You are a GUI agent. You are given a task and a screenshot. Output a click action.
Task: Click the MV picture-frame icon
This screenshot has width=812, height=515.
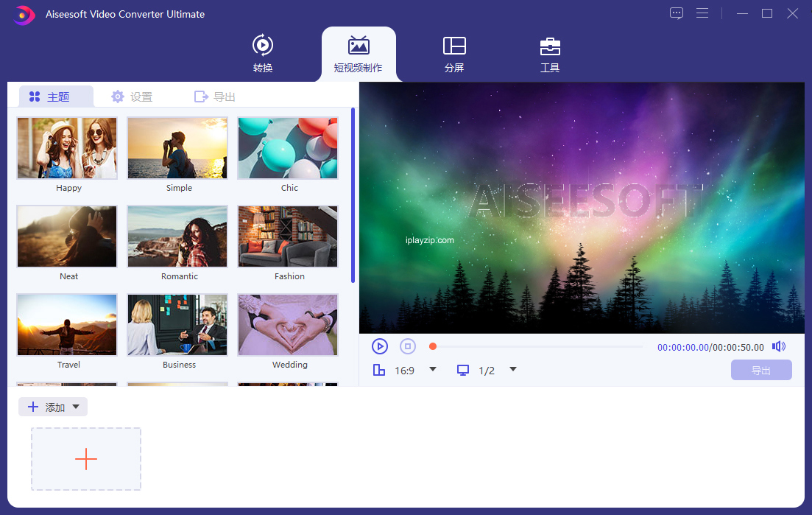359,46
